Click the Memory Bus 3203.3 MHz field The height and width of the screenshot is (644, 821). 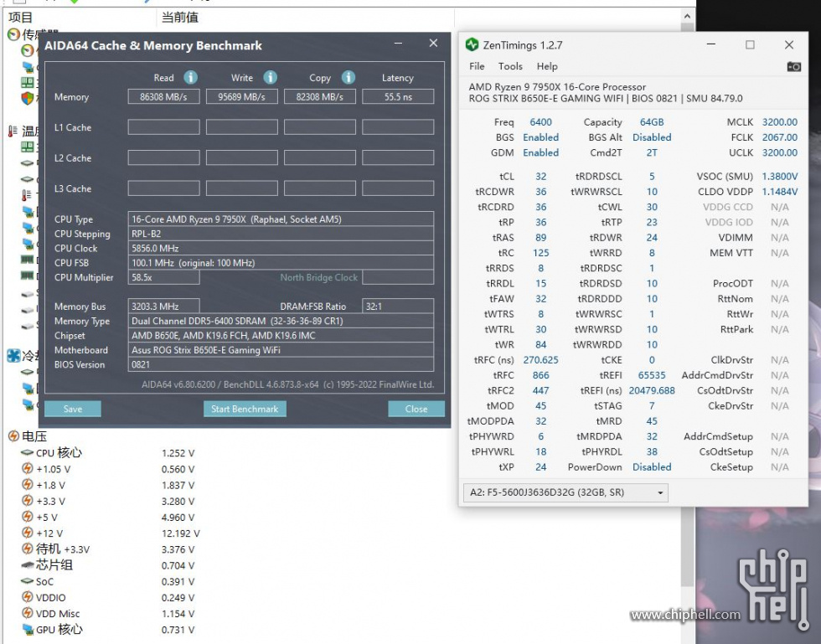pos(163,307)
